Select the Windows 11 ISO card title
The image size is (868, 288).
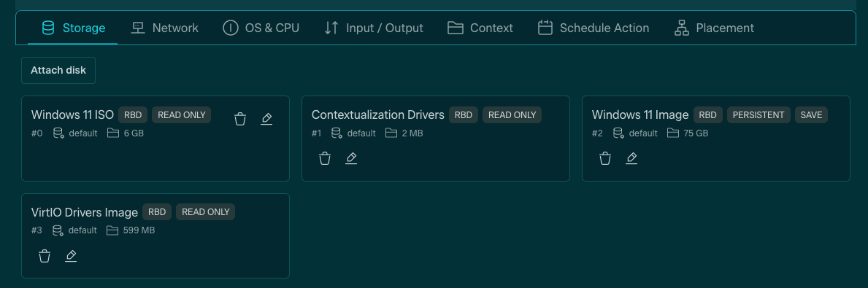(x=72, y=115)
